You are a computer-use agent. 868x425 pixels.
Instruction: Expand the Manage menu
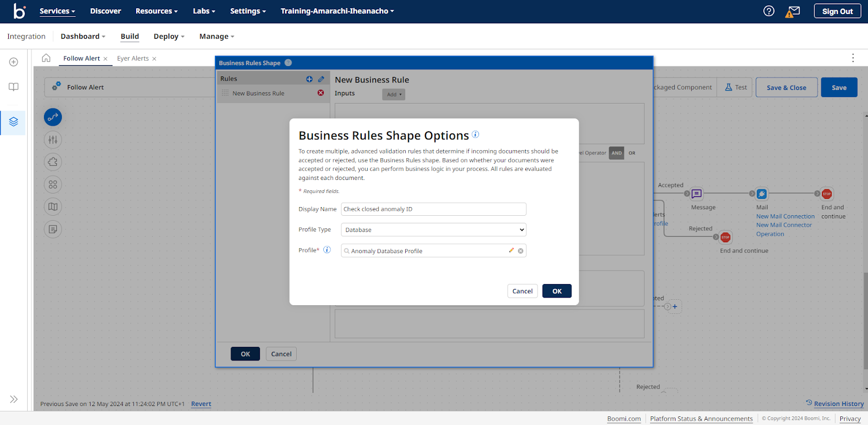click(x=216, y=36)
